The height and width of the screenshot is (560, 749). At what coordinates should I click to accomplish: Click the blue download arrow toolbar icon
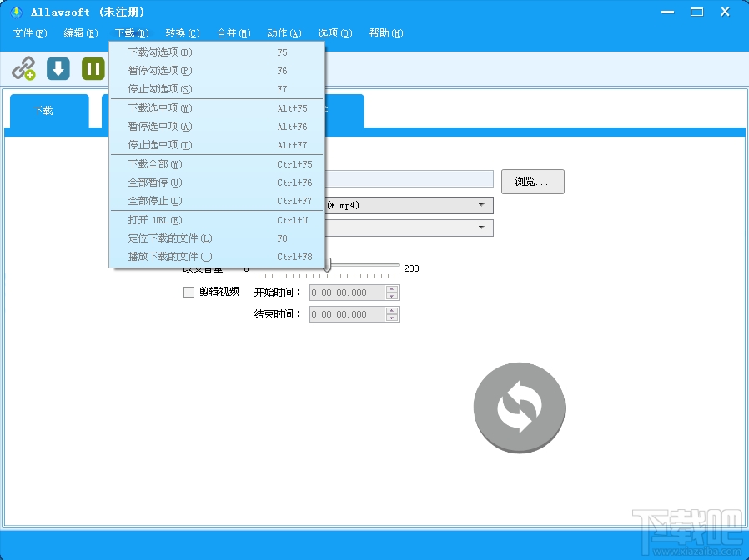pyautogui.click(x=58, y=67)
